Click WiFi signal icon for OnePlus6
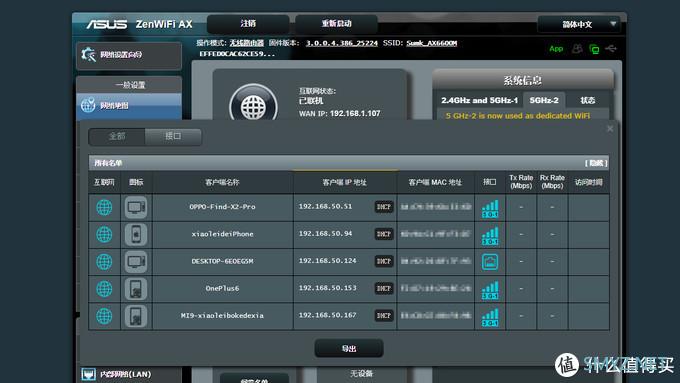The image size is (680, 383). point(490,290)
